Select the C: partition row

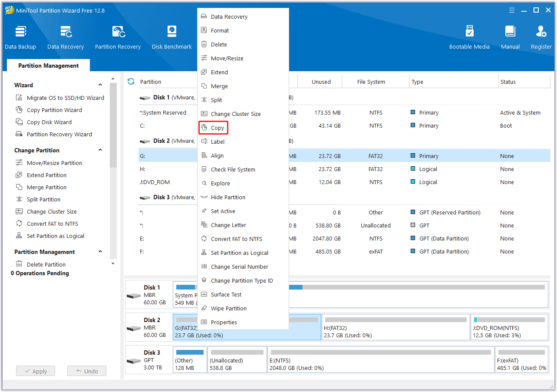pos(344,125)
